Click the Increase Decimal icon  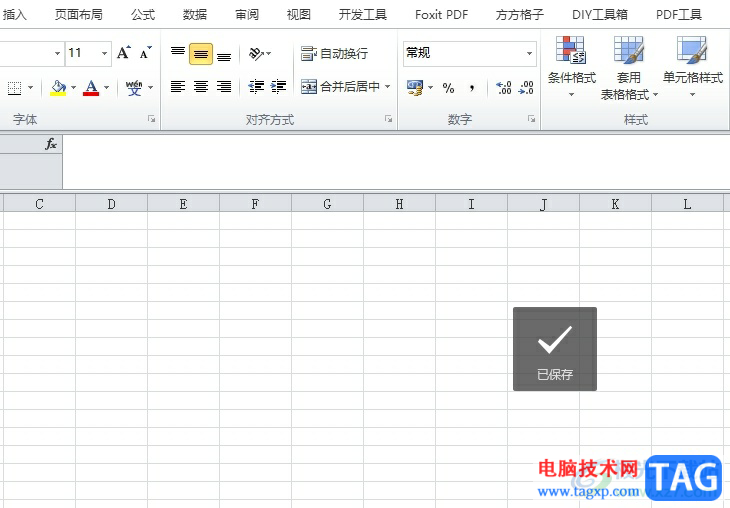tap(504, 88)
